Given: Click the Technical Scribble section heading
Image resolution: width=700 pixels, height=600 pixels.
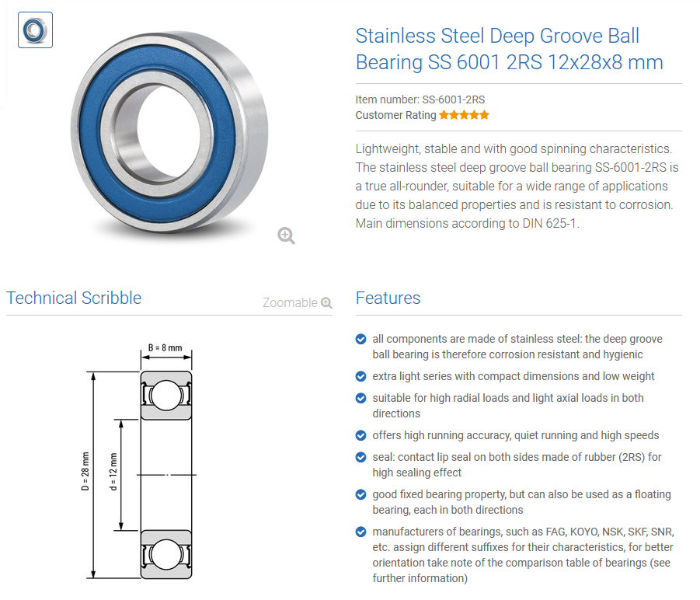Looking at the screenshot, I should [x=74, y=298].
